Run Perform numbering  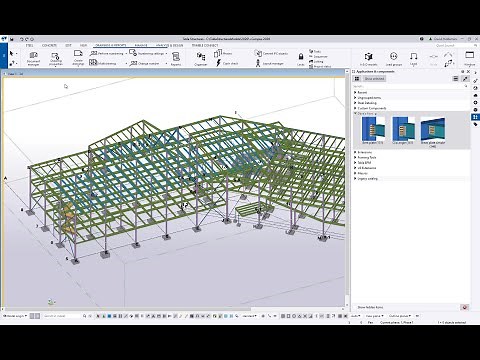click(x=107, y=53)
